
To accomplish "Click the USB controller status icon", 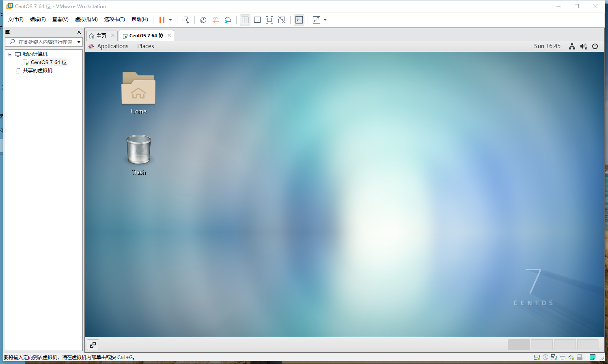I will (580, 357).
